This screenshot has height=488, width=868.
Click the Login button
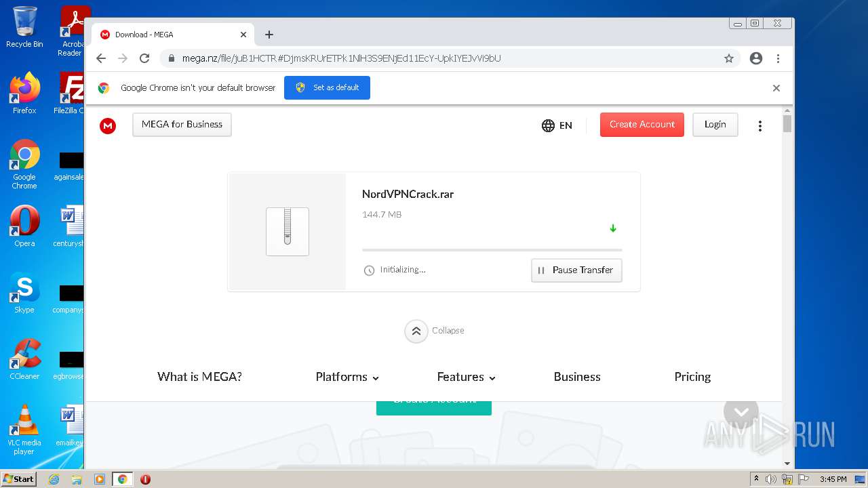point(715,125)
